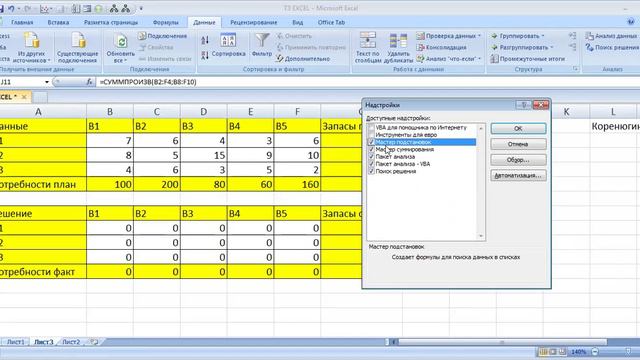Click the fx insert function icon

point(89,82)
